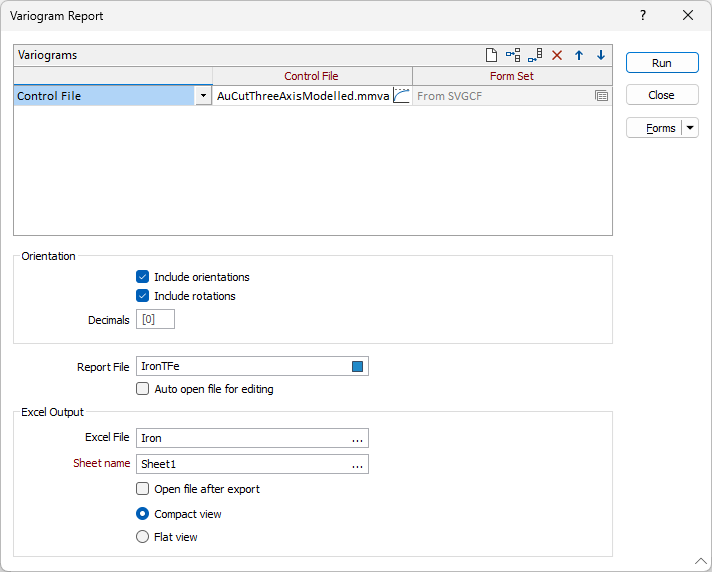Screen dimensions: 712x572
Task: Collapse the dialog using bottom-right chevron
Action: click(701, 561)
